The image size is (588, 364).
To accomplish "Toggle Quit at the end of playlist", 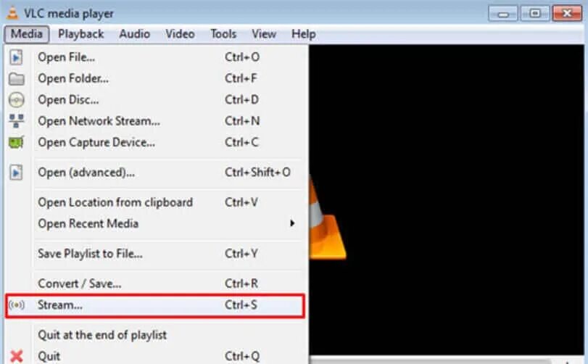I will pos(155,335).
